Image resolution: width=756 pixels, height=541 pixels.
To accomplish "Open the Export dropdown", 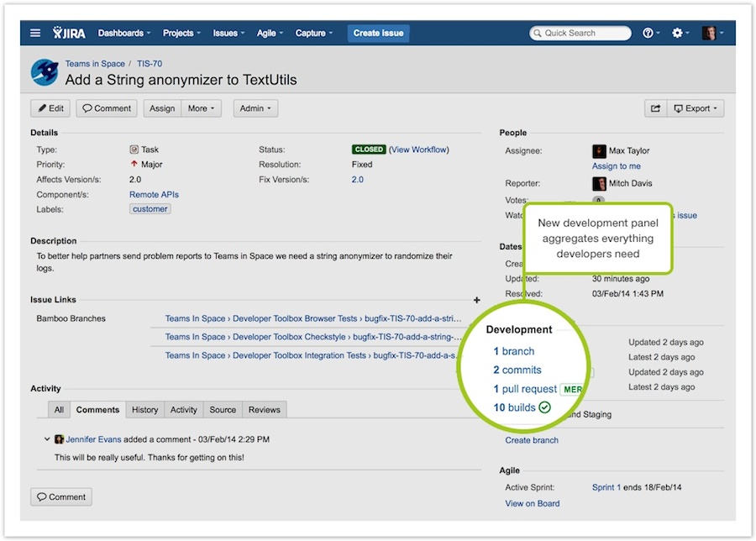I will (x=696, y=108).
